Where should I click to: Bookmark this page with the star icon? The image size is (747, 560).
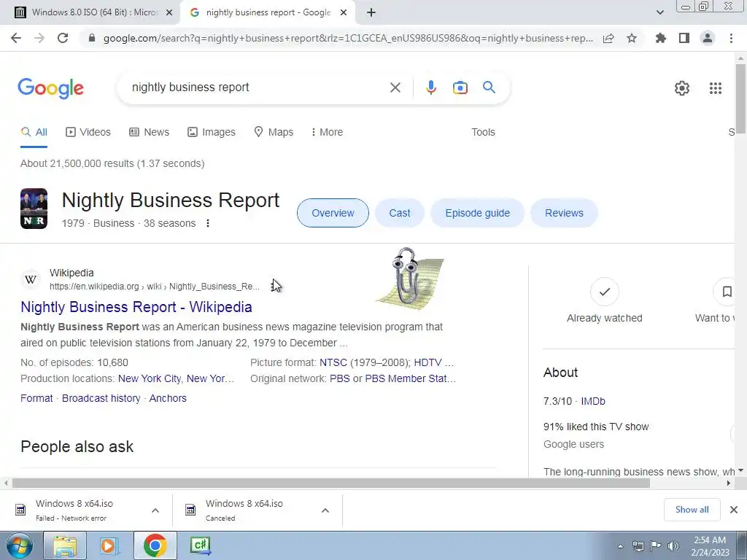point(632,38)
